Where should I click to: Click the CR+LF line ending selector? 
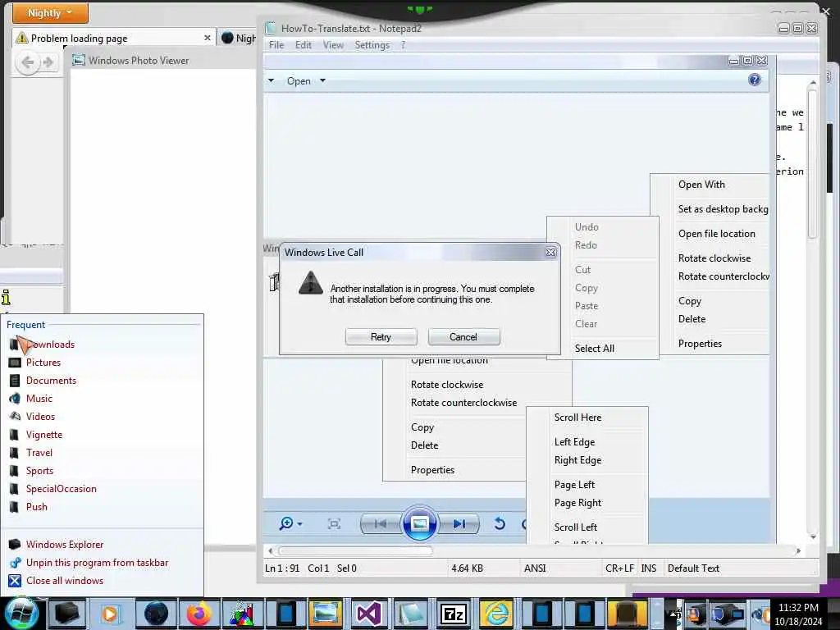pos(620,568)
